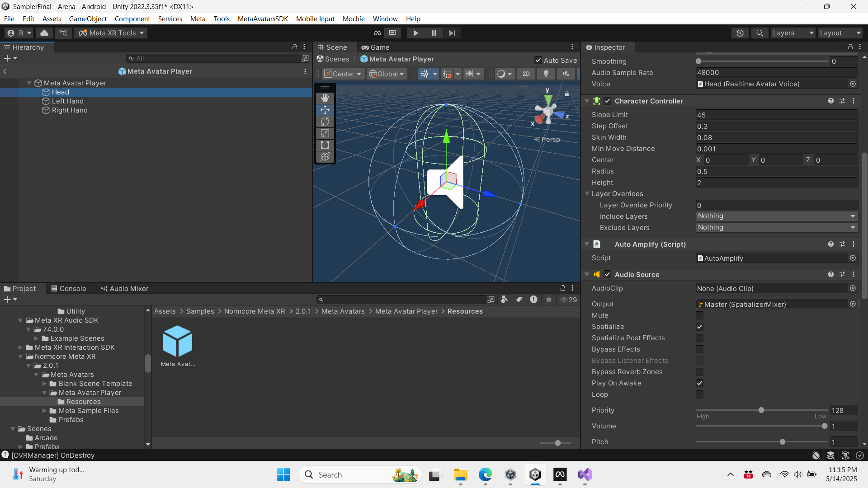Lock the Inspector panel
The image size is (868, 488).
click(850, 47)
